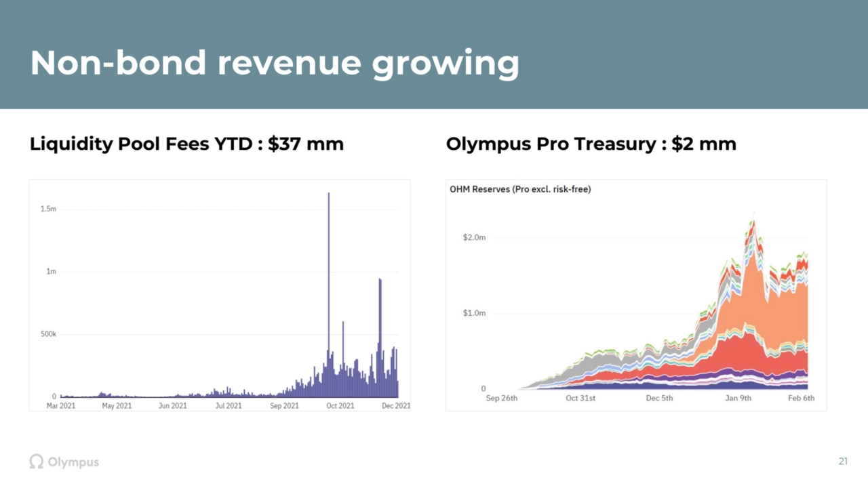Viewport: 868px width, 488px height.
Task: Click the second-tallest fee bar near 1m
Action: pyautogui.click(x=380, y=338)
